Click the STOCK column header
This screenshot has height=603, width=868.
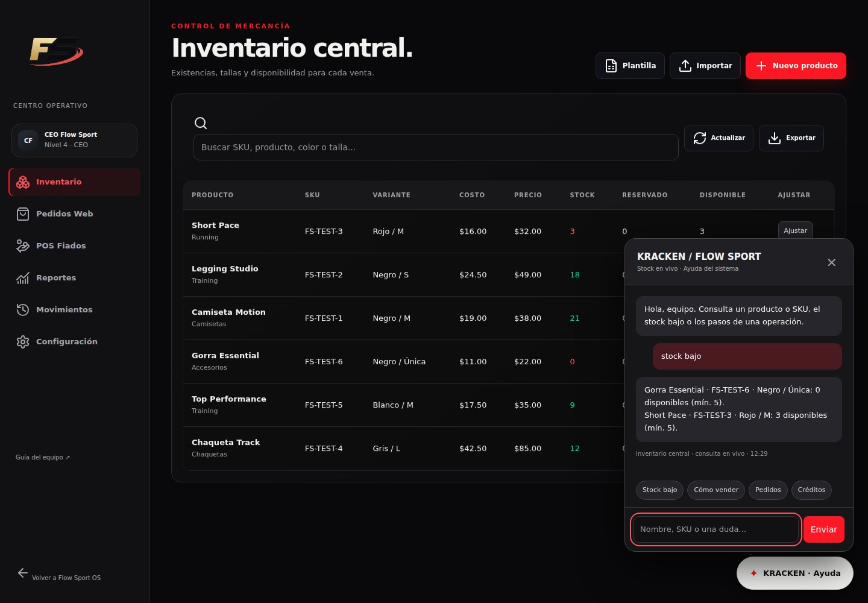(x=582, y=195)
